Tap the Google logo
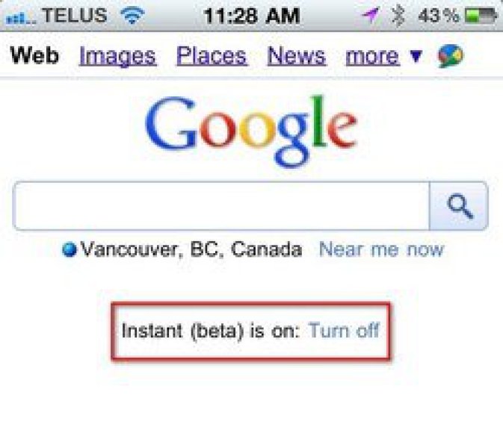The height and width of the screenshot is (448, 503). 251,129
